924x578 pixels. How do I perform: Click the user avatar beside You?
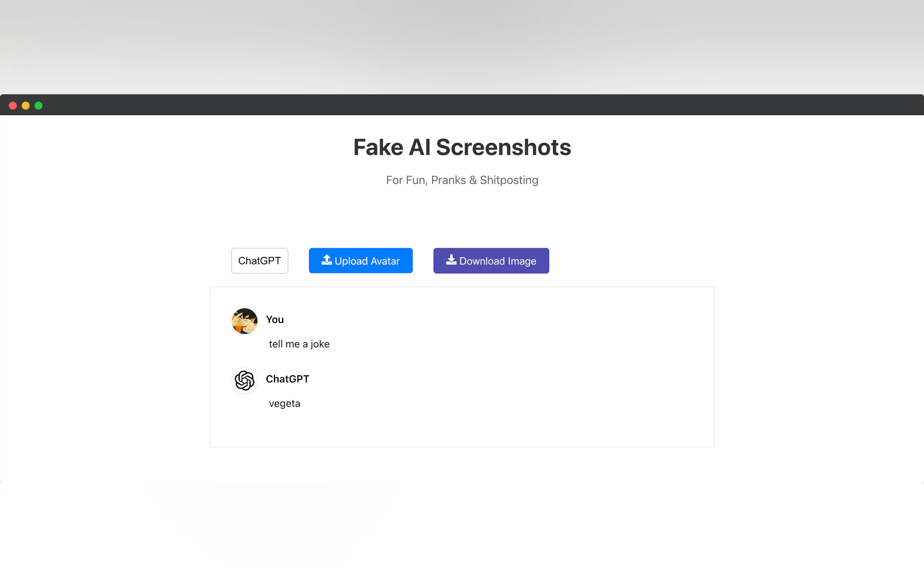click(244, 321)
